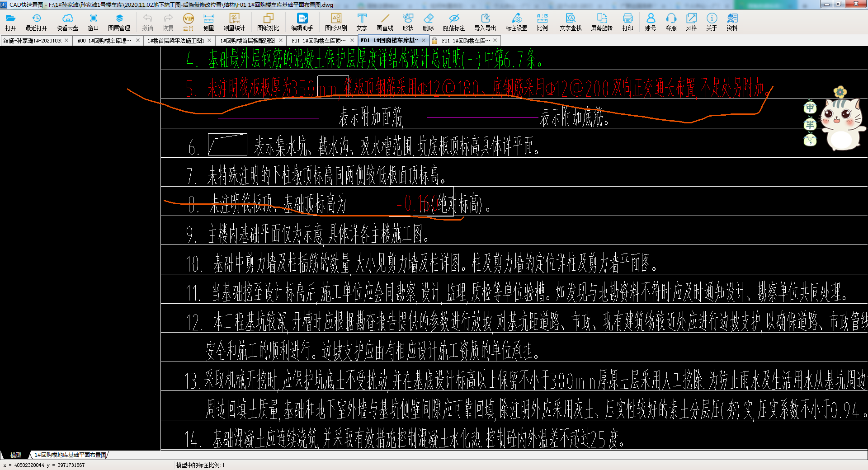Minimize the CAD快速看图 window
Viewport: 868px width, 470px height.
point(826,4)
